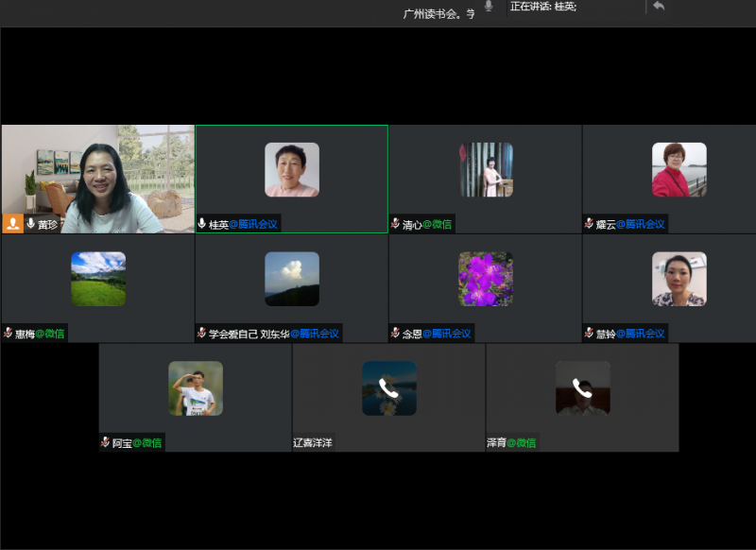Select 念恩's purple flower avatar

click(x=485, y=279)
